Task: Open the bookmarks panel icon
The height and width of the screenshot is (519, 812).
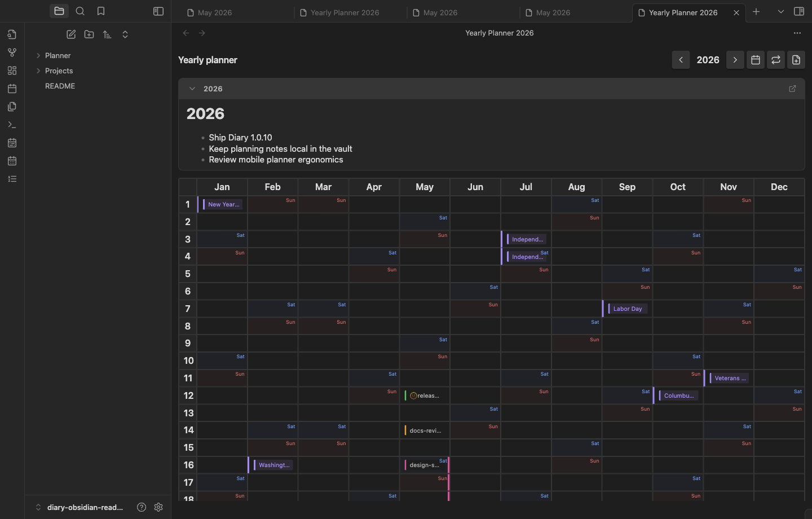Action: point(101,11)
